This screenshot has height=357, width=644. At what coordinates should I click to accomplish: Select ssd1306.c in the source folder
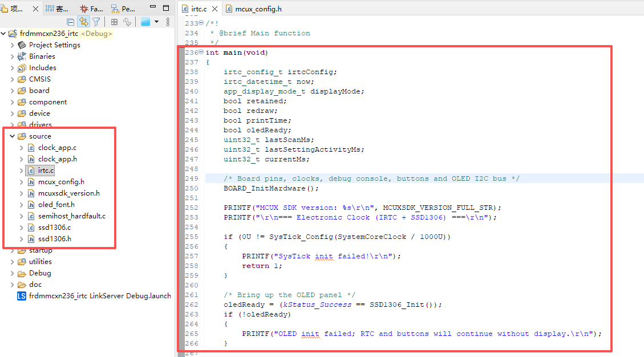point(54,227)
